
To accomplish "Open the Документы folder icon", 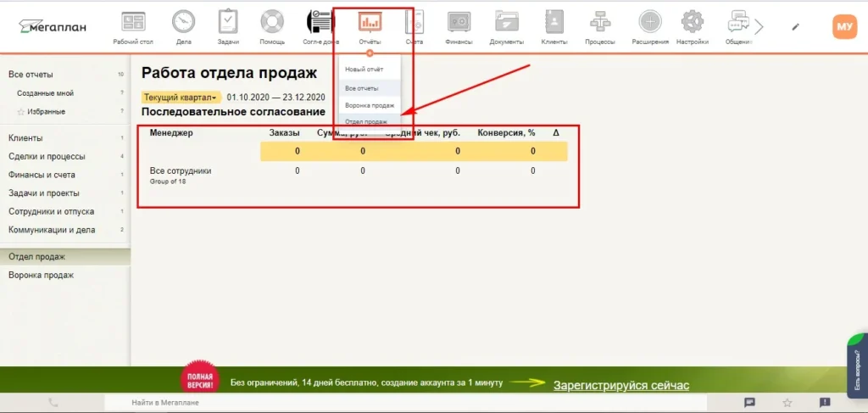I will point(507,22).
